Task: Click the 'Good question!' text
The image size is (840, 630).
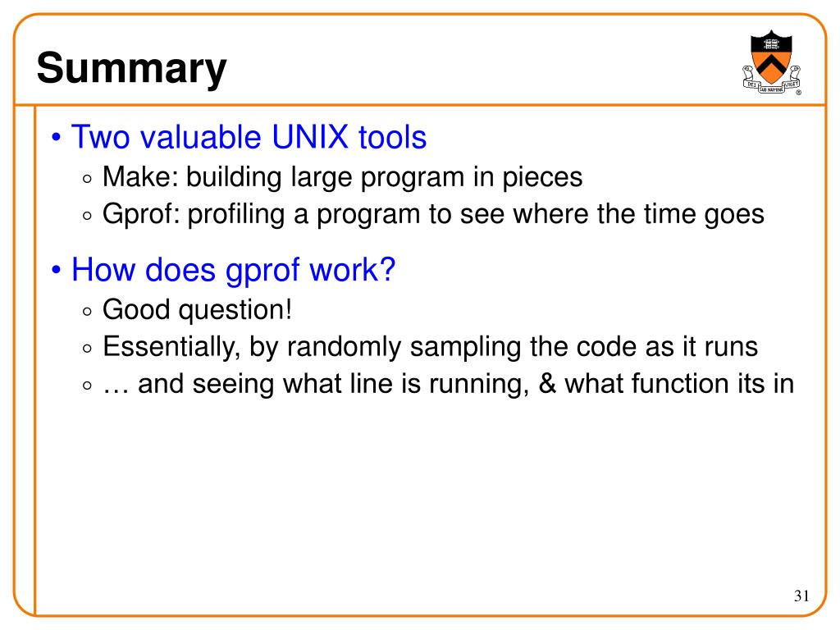Action: pos(197,309)
